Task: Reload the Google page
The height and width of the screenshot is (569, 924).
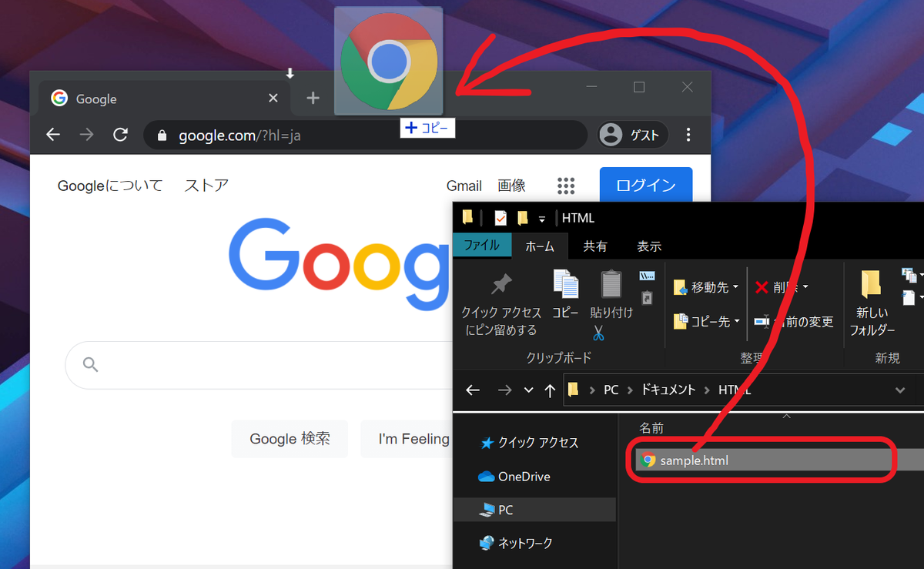Action: pos(120,134)
